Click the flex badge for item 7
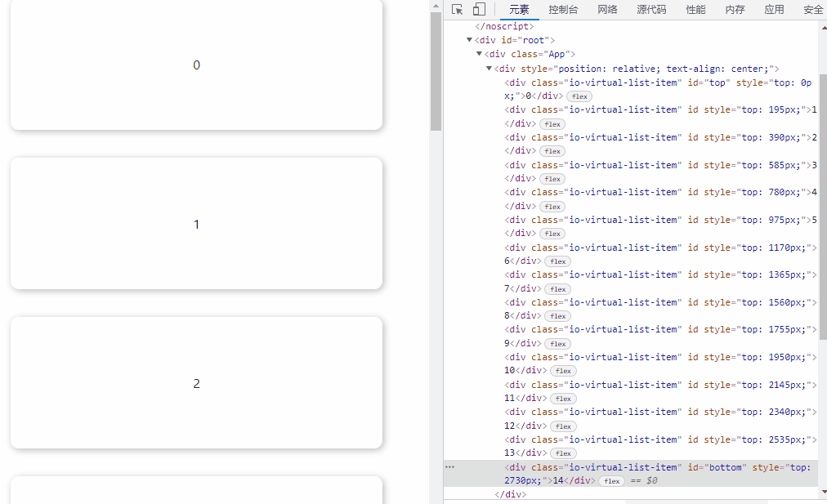The height and width of the screenshot is (504, 827). click(x=557, y=289)
